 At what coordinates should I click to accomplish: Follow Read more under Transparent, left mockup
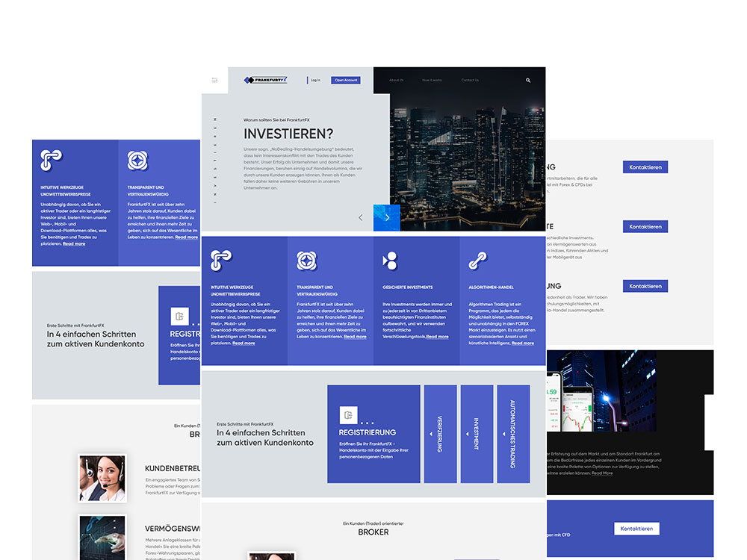coord(186,237)
